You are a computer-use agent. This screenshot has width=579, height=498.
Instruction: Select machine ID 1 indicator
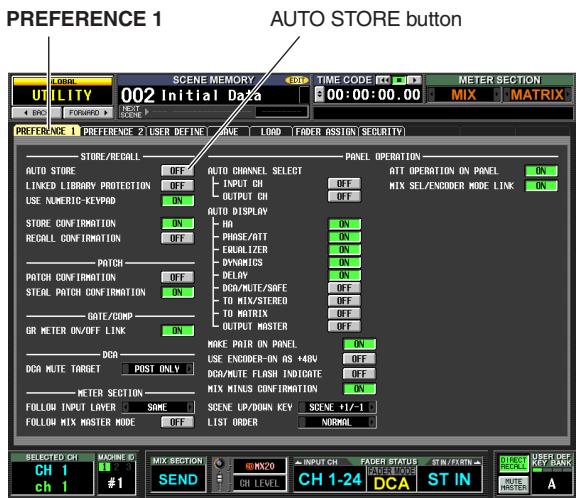pyautogui.click(x=104, y=467)
